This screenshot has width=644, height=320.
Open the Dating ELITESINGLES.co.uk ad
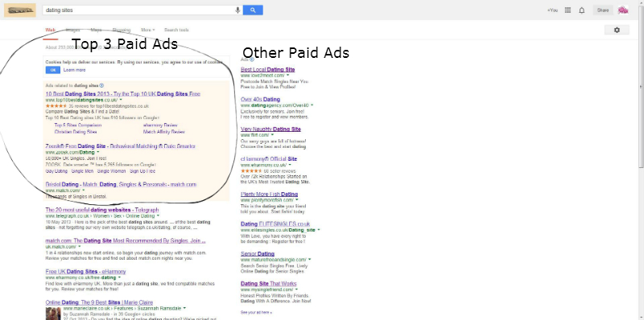pos(275,224)
